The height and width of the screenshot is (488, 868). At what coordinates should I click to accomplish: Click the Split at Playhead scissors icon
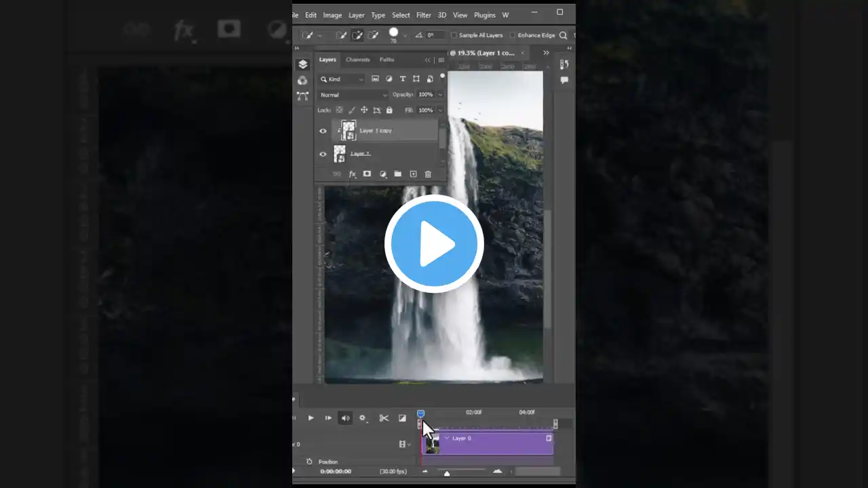(x=384, y=418)
